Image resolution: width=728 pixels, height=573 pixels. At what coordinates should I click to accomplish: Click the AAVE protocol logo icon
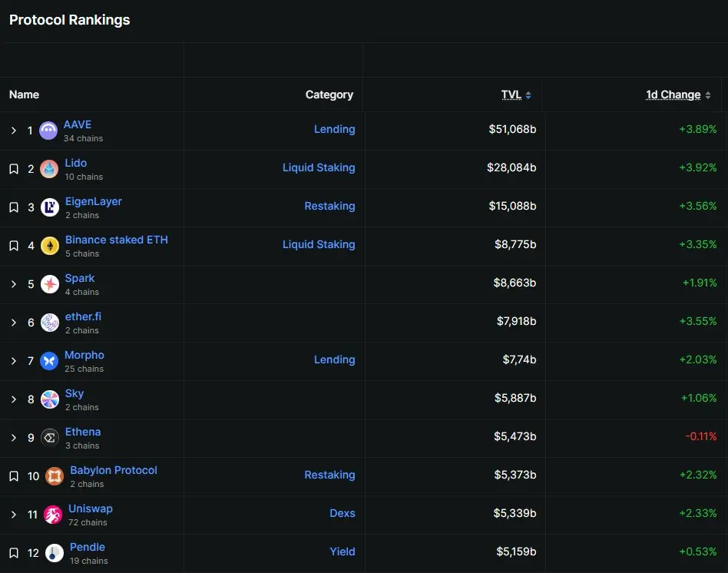(48, 131)
